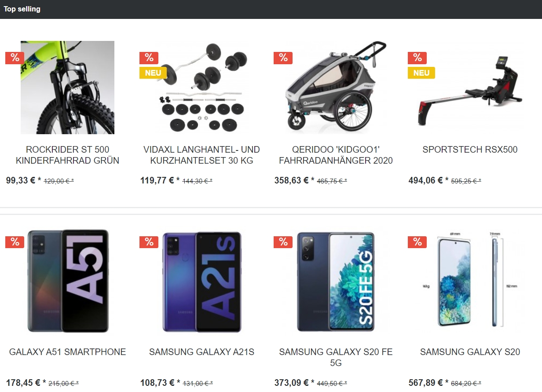Click the % sale badge on Galaxy A51
542x392 pixels.
click(15, 242)
